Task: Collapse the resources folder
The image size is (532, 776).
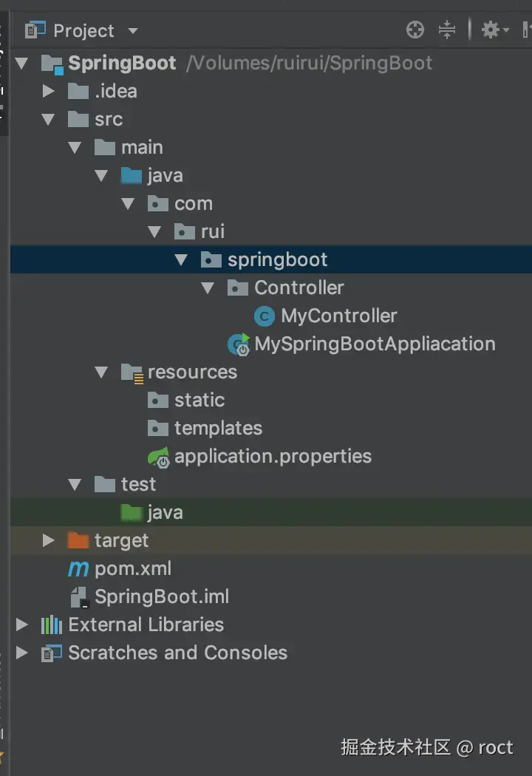Action: (x=101, y=372)
